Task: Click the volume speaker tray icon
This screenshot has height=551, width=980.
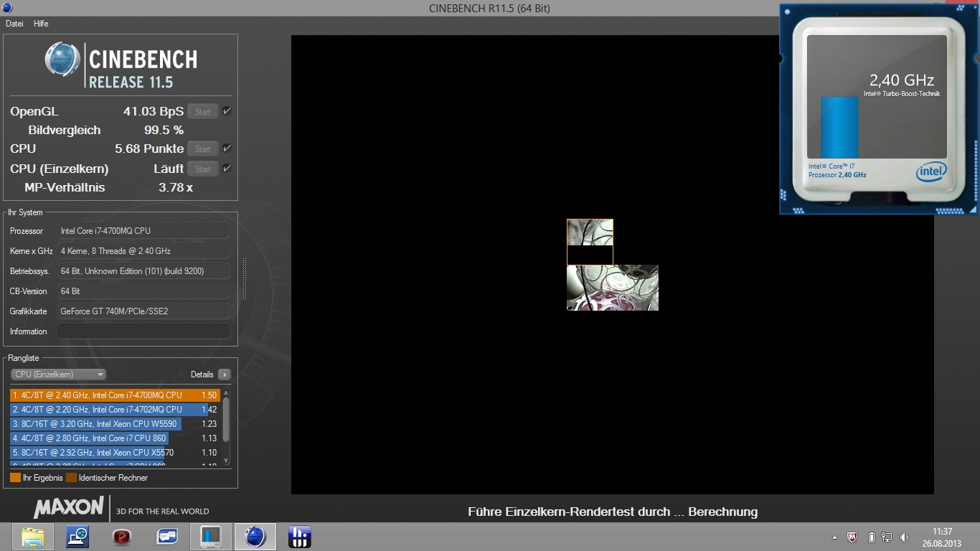Action: (x=904, y=537)
